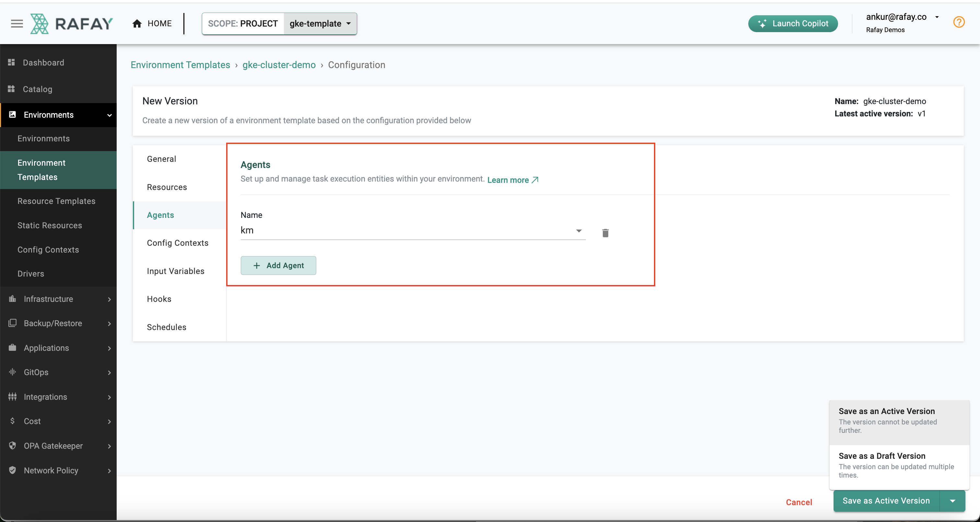Switch to the Schedules tab

click(180, 327)
